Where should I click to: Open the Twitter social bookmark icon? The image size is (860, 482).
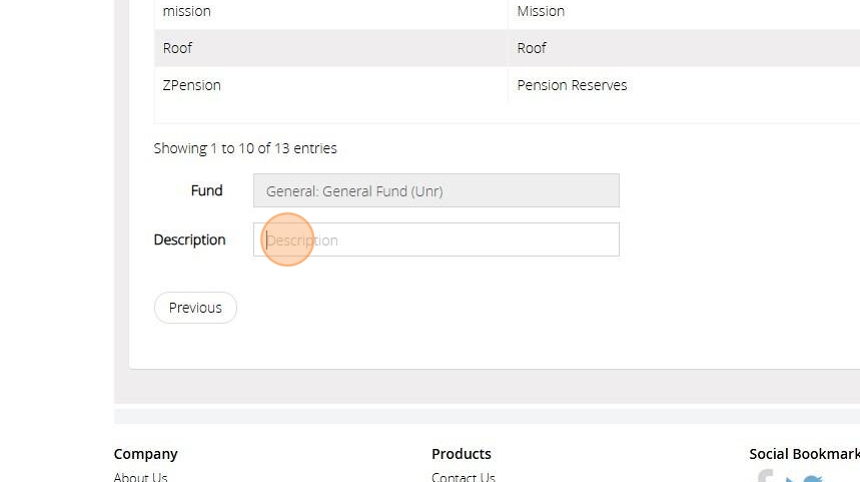coord(811,479)
